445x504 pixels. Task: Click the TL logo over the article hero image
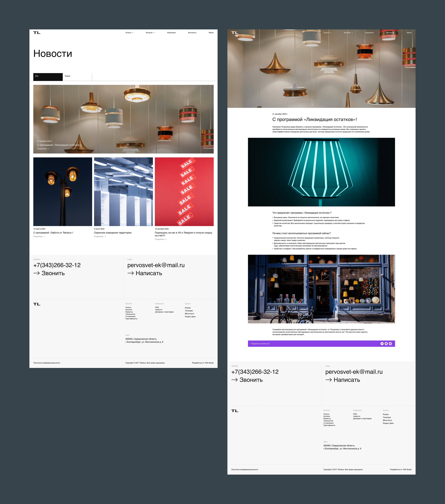235,33
